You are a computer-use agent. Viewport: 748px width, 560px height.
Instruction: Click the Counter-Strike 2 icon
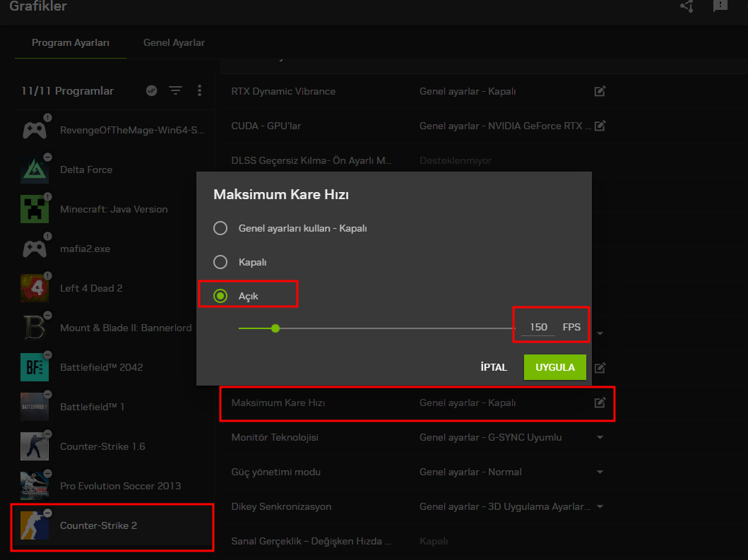35,525
